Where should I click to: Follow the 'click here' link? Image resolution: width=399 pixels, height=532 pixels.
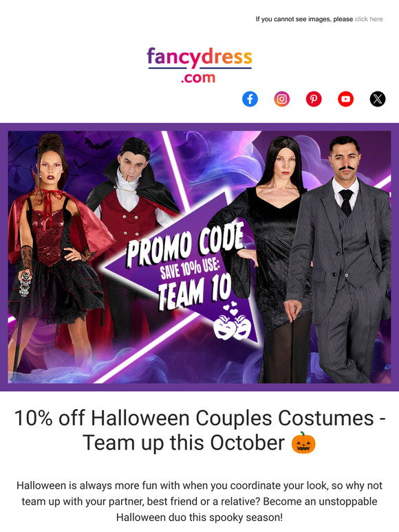point(369,19)
